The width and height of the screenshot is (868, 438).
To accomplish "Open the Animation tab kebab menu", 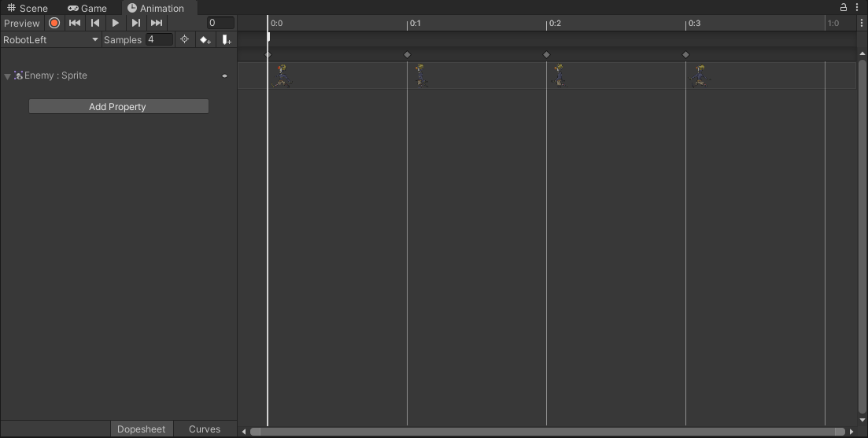I will 857,7.
